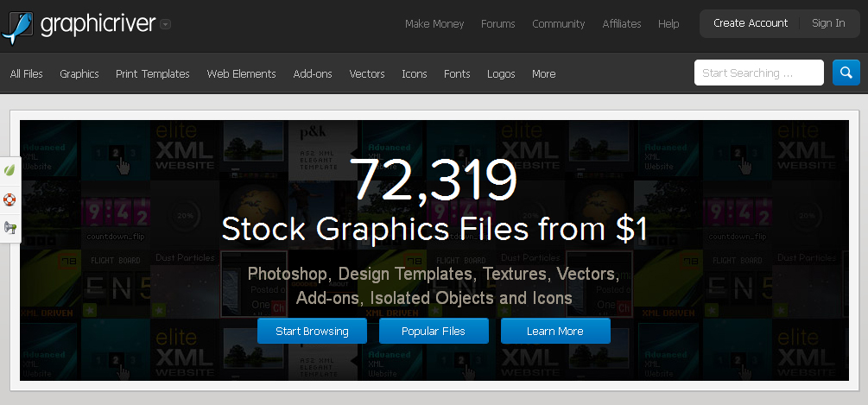Open Community page

pyautogui.click(x=559, y=24)
